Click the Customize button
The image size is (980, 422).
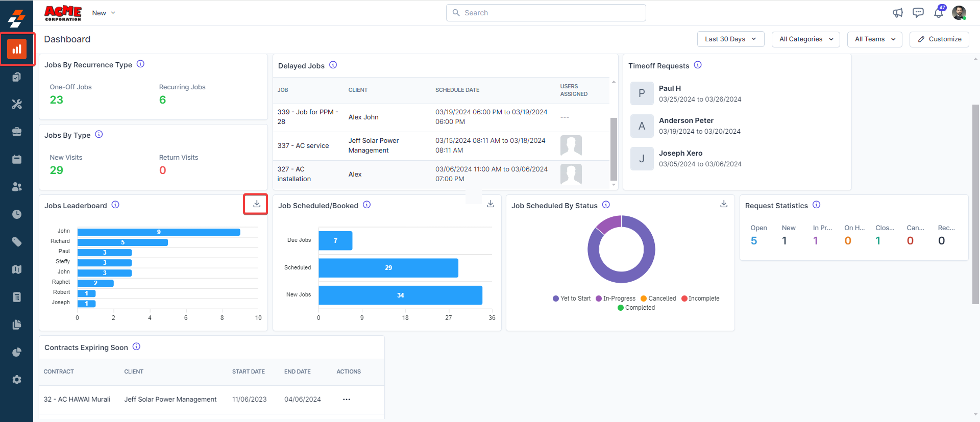(x=939, y=39)
